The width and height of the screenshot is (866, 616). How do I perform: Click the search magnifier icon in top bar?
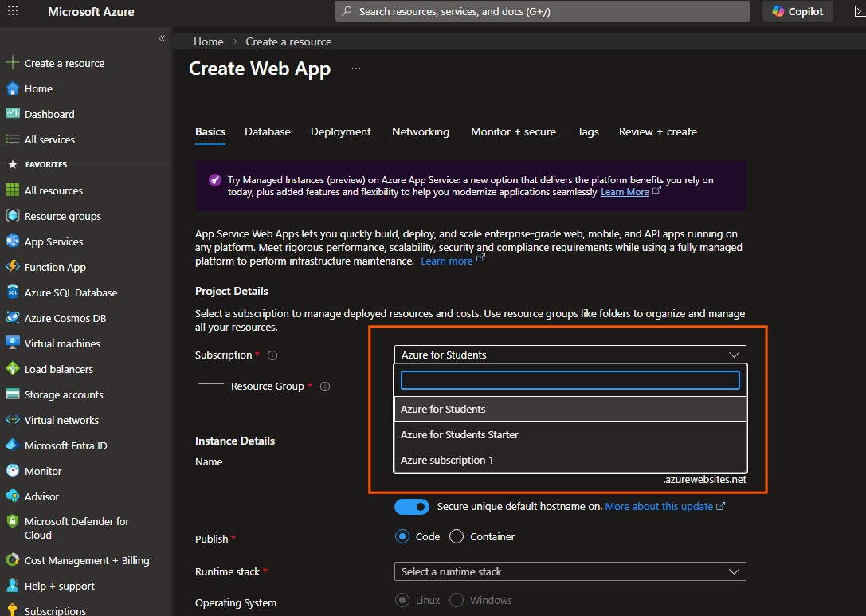[x=347, y=12]
